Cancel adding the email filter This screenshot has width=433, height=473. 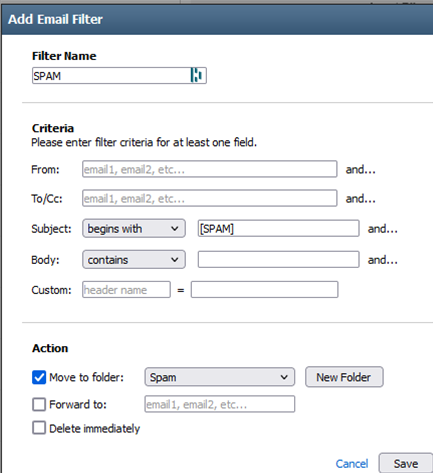click(x=352, y=464)
